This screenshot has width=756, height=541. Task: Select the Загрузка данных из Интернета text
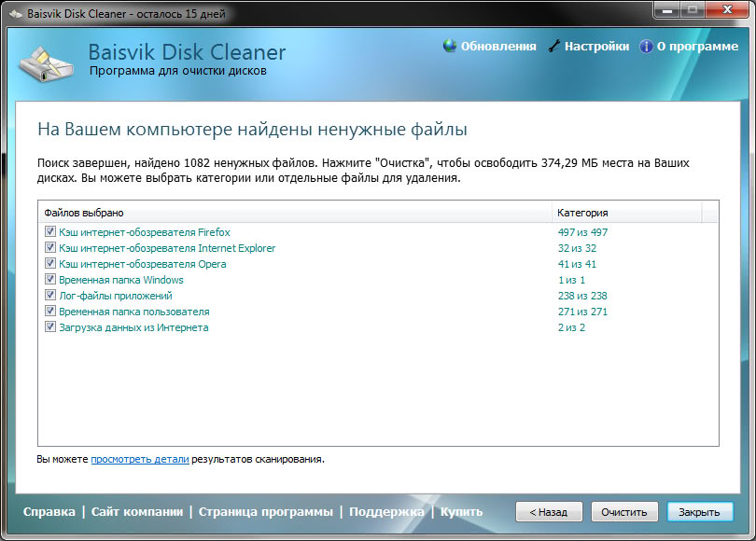click(x=133, y=327)
